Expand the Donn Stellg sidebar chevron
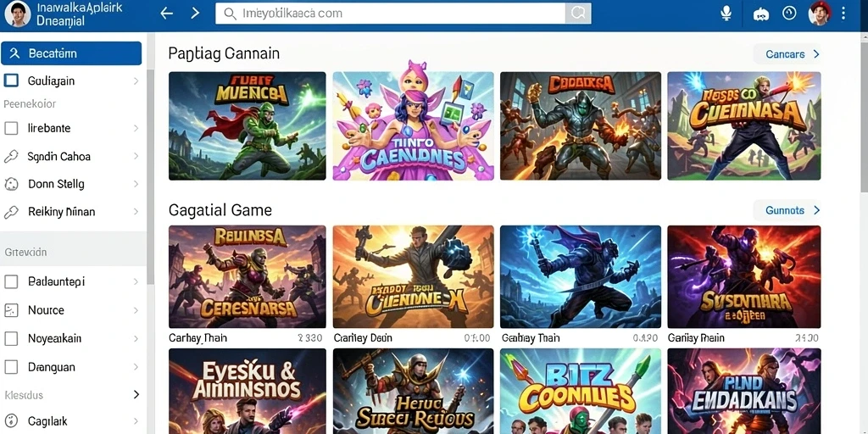 [x=136, y=184]
